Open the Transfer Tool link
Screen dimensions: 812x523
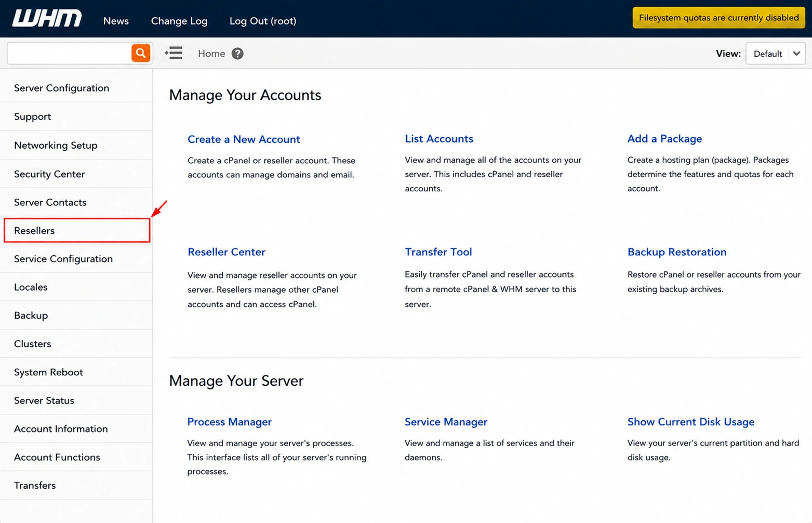tap(438, 252)
